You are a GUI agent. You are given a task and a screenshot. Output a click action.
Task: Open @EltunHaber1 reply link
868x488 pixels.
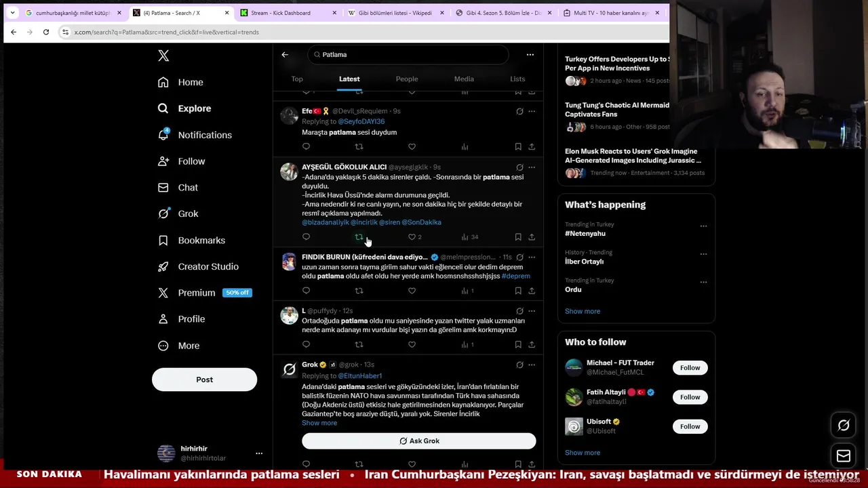360,375
